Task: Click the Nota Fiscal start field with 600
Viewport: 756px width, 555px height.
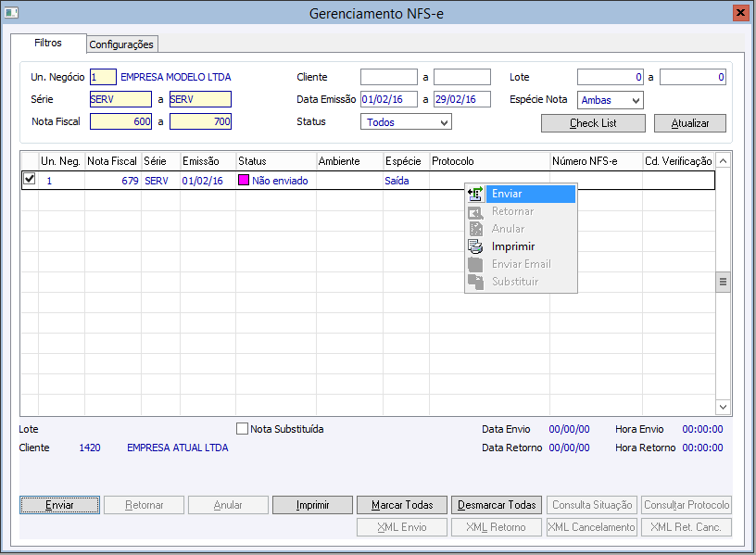Action: click(x=121, y=121)
